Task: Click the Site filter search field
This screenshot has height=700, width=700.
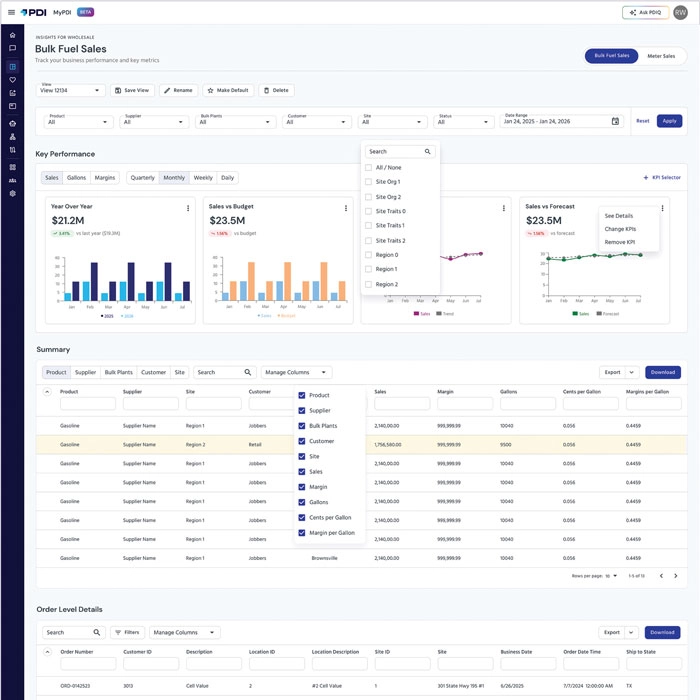Action: (400, 151)
